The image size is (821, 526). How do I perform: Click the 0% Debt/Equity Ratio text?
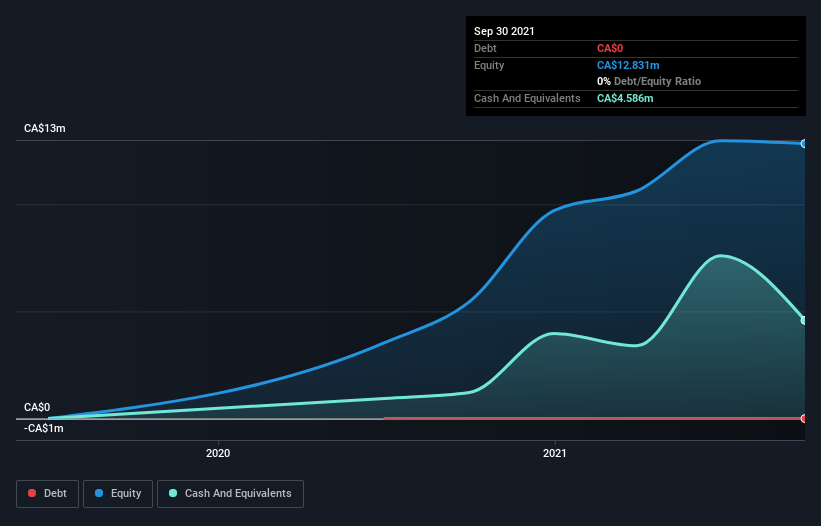pyautogui.click(x=649, y=81)
